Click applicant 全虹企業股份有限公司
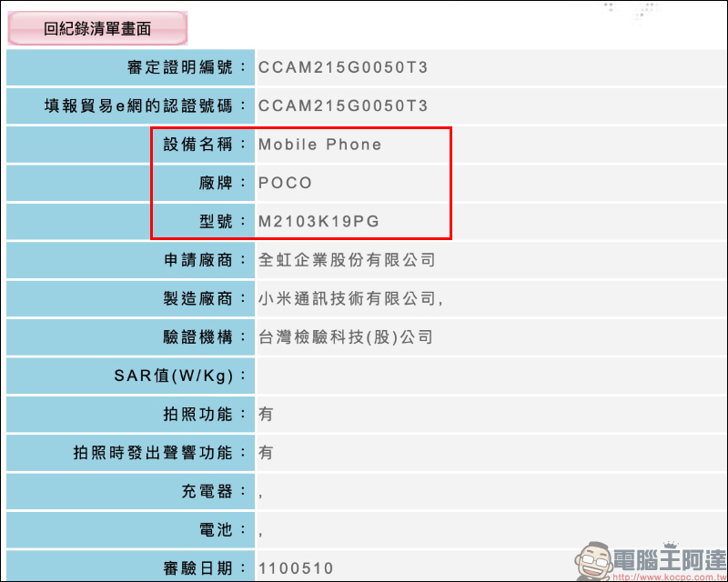Viewport: 728px width, 582px height. coord(347,260)
